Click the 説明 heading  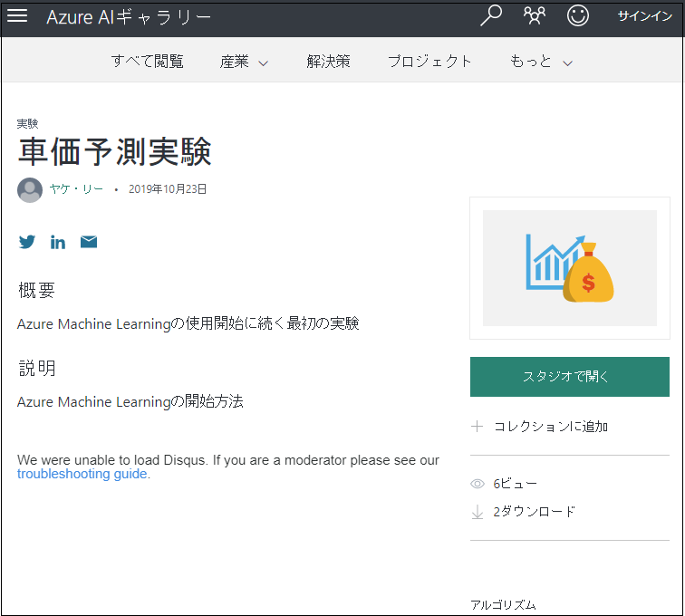click(37, 369)
